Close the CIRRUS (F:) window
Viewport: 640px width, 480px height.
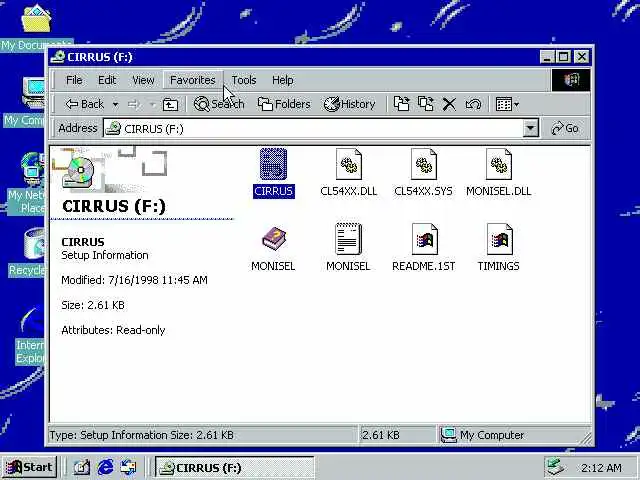(582, 57)
